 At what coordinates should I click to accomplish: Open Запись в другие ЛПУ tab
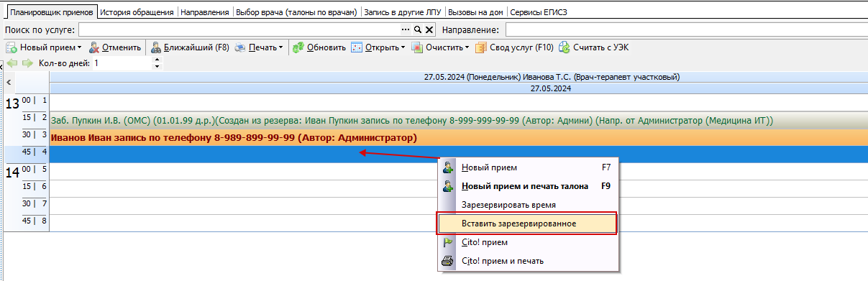click(403, 12)
